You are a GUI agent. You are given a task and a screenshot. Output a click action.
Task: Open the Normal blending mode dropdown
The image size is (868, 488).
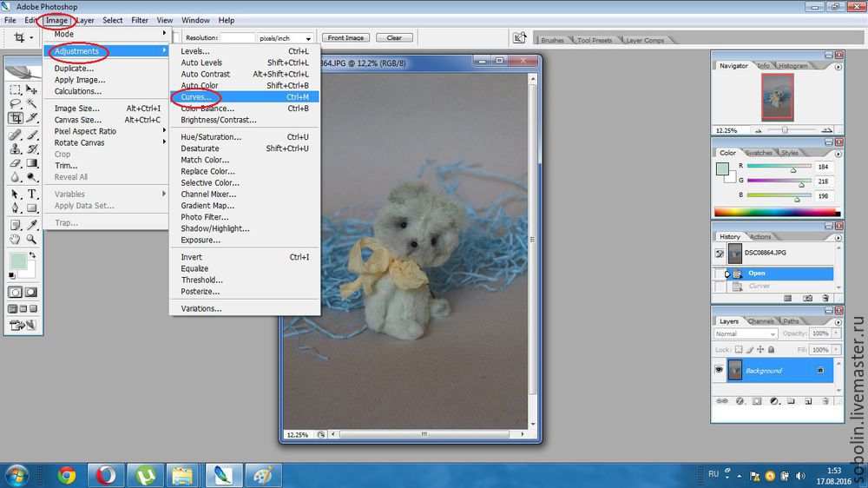tap(746, 334)
